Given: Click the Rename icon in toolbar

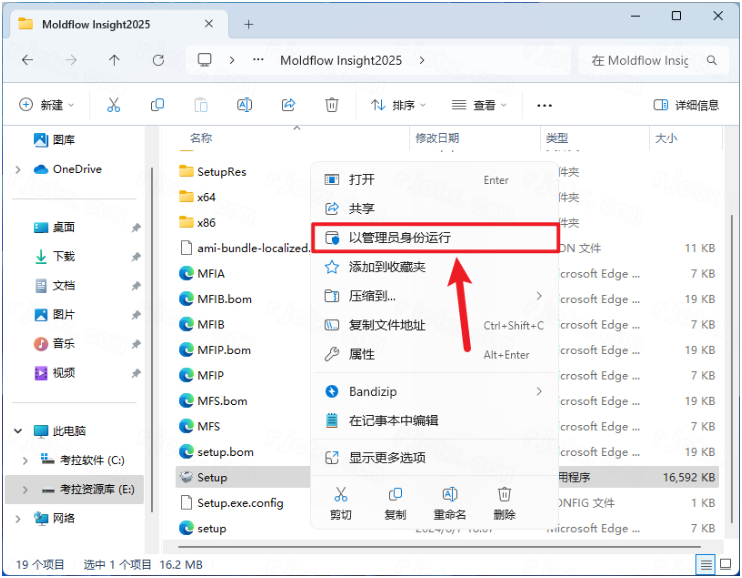Looking at the screenshot, I should (x=244, y=105).
